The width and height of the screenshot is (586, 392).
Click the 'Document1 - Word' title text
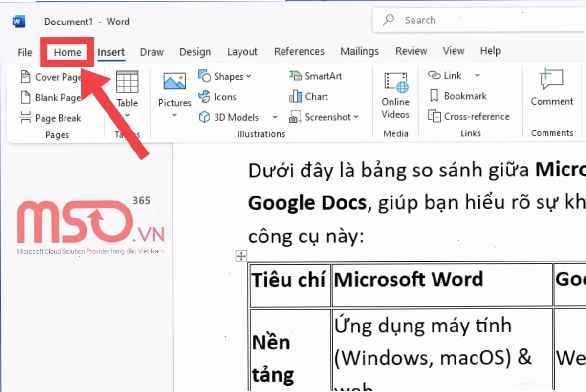tap(87, 22)
